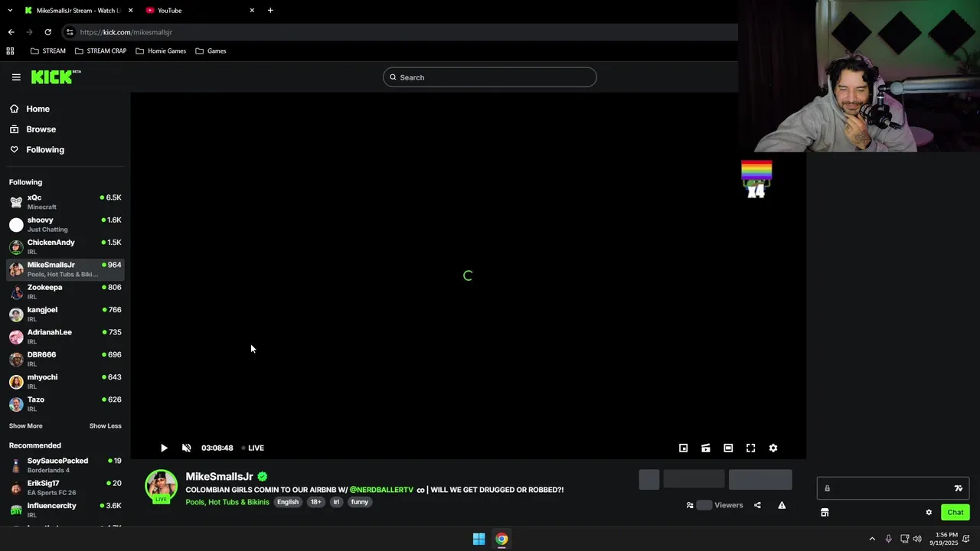The height and width of the screenshot is (551, 980).
Task: Open xQc channel in Following list
Action: pos(65,202)
